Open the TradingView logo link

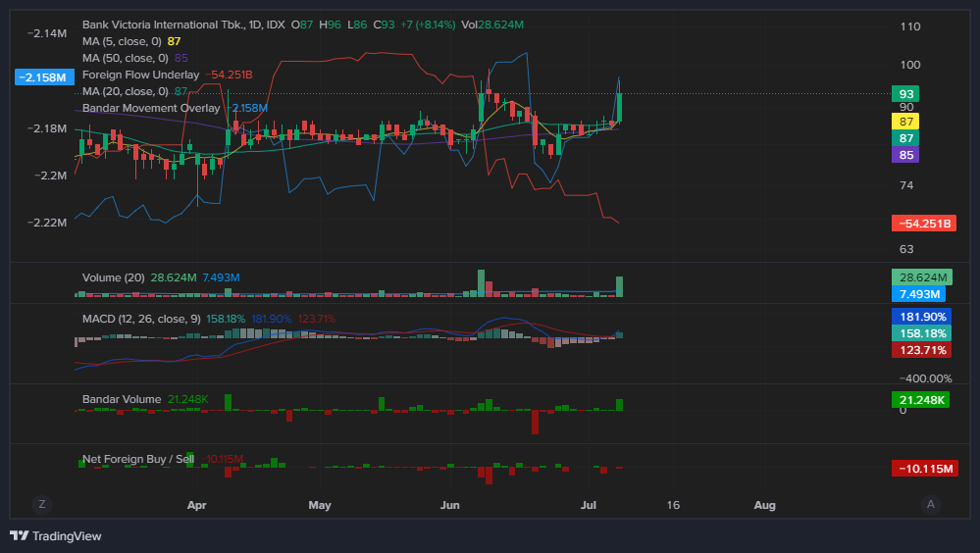click(56, 536)
